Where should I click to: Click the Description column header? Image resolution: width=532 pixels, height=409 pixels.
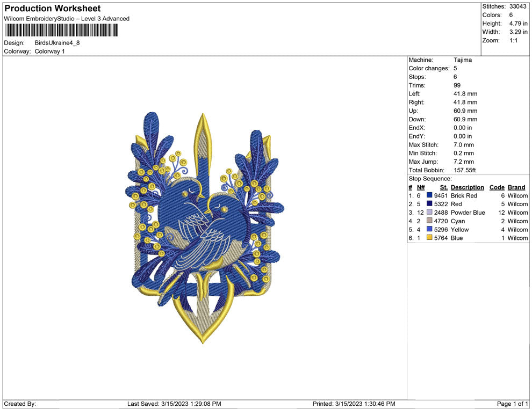[467, 187]
